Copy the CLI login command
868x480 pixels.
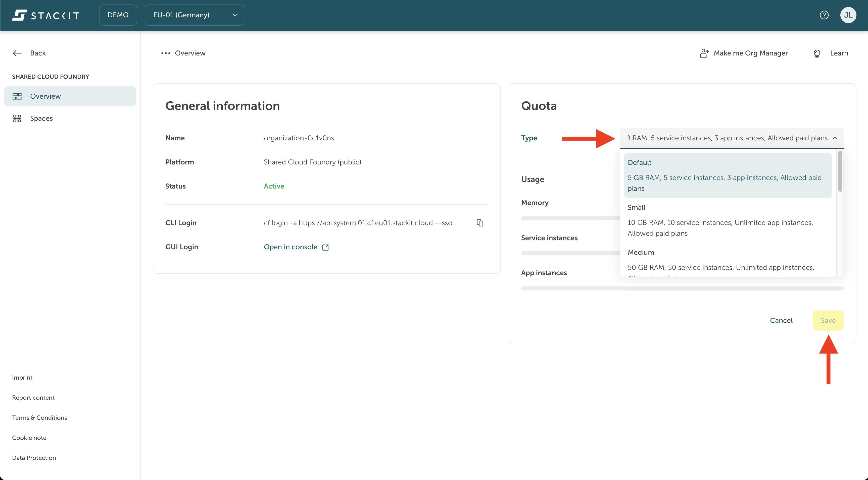[x=479, y=222]
